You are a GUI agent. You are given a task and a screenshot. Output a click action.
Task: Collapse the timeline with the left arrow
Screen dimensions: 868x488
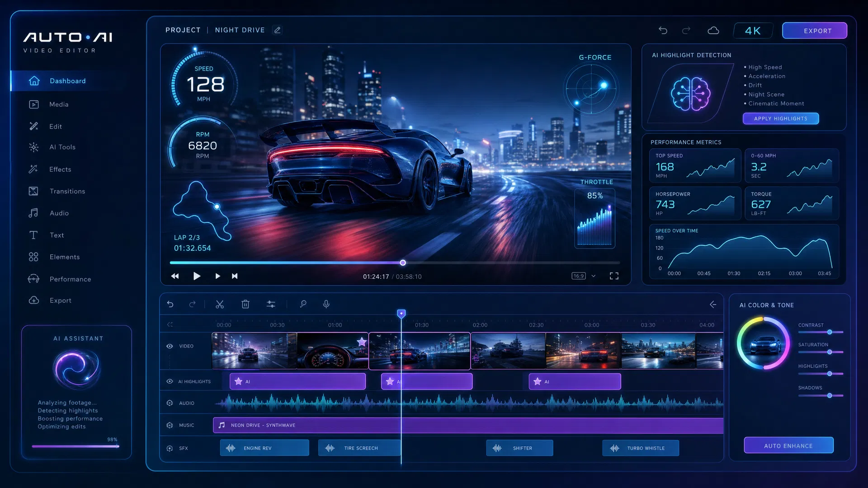click(713, 305)
